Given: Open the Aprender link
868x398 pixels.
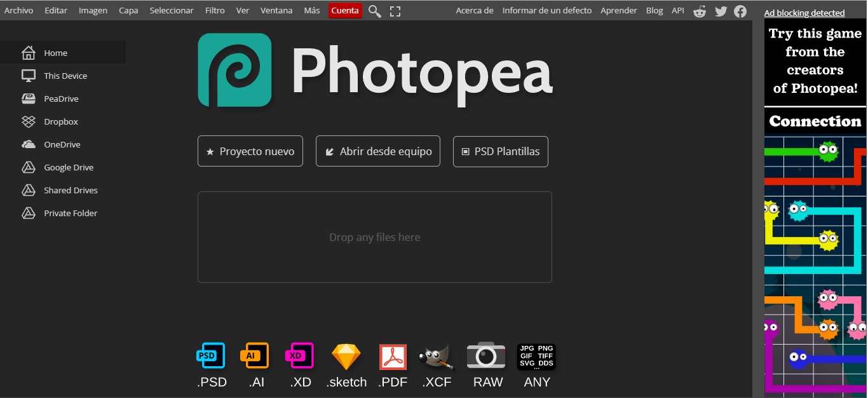Looking at the screenshot, I should (x=619, y=10).
